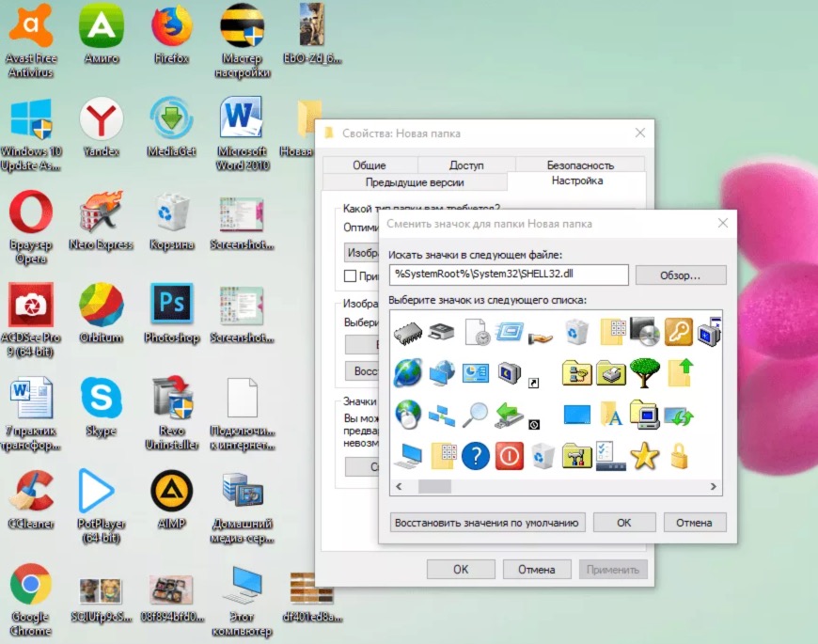Click the Revo Uninstaller desktop icon
This screenshot has height=644, width=818.
[x=172, y=413]
